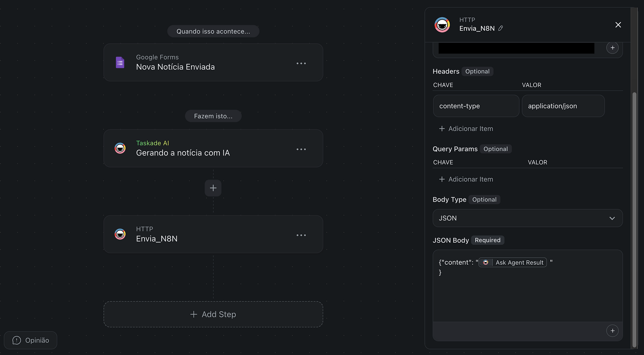This screenshot has height=355, width=644.
Task: Open options menu for Taskade AI step
Action: point(301,149)
